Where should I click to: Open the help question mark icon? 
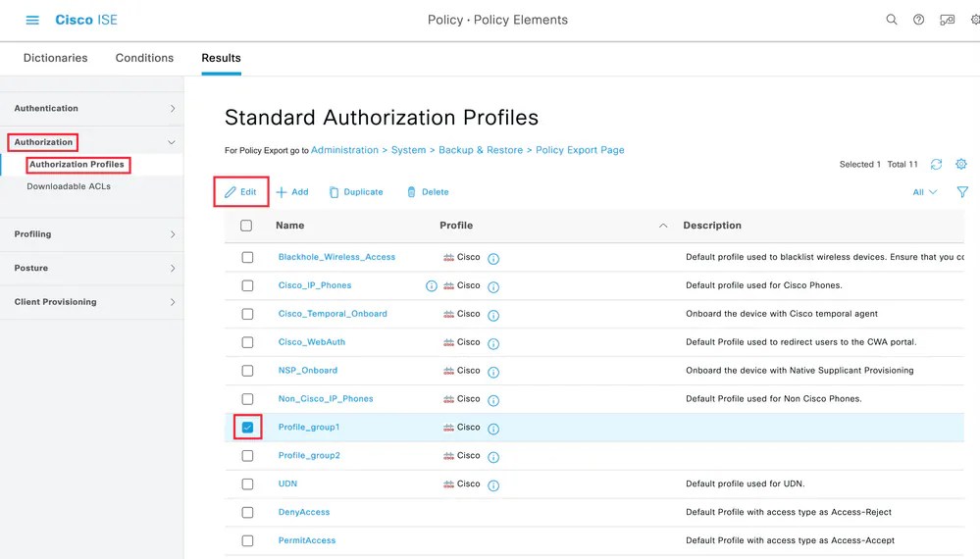[918, 20]
